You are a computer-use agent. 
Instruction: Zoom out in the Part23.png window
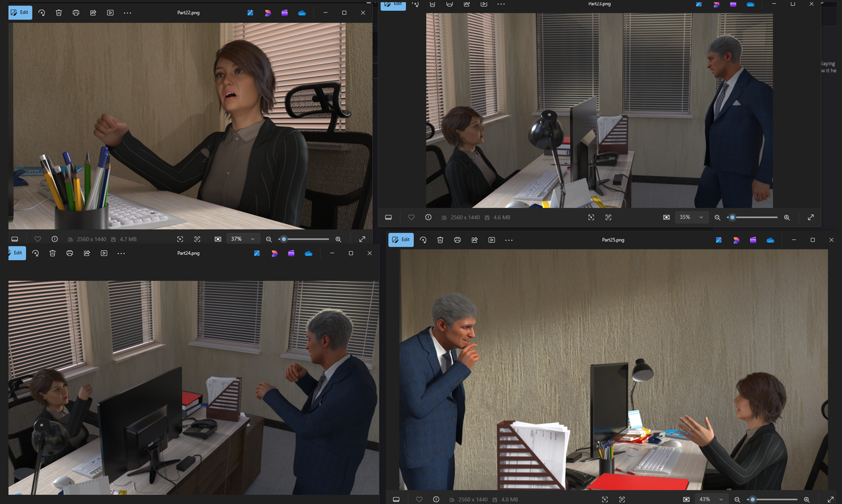coord(718,217)
